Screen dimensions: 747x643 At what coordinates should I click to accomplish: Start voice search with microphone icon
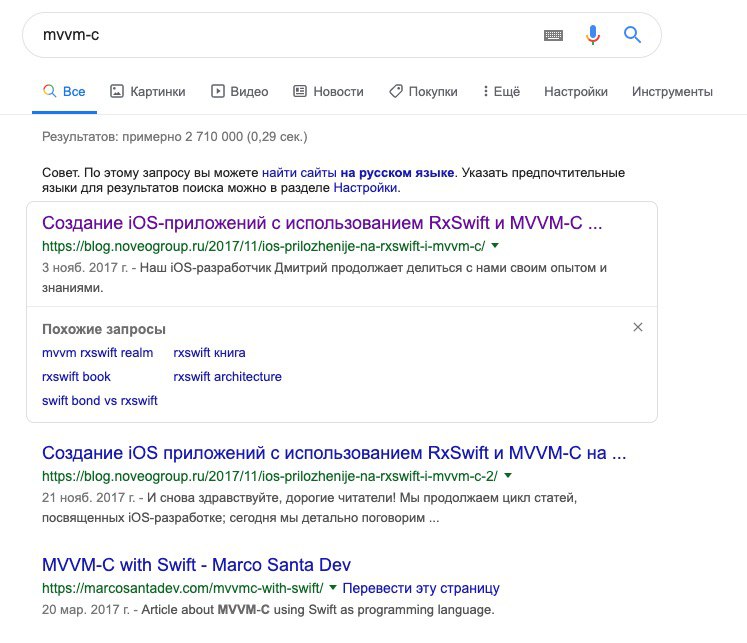[593, 35]
